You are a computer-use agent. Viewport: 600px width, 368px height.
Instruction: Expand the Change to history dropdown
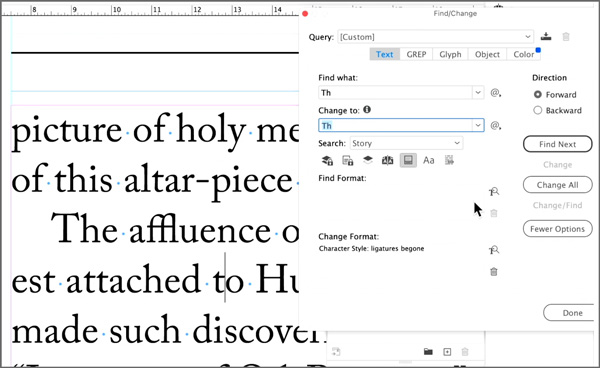[x=478, y=125]
